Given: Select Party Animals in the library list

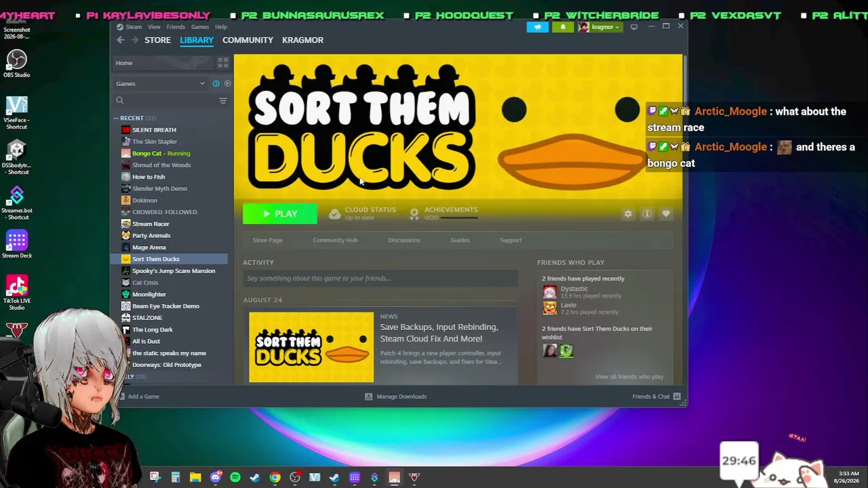Looking at the screenshot, I should [151, 235].
